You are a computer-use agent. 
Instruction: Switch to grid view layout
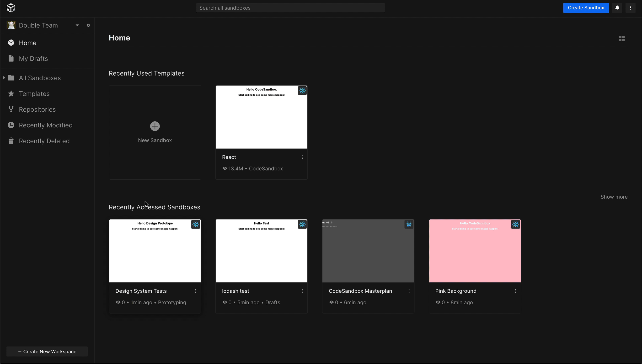pyautogui.click(x=622, y=38)
